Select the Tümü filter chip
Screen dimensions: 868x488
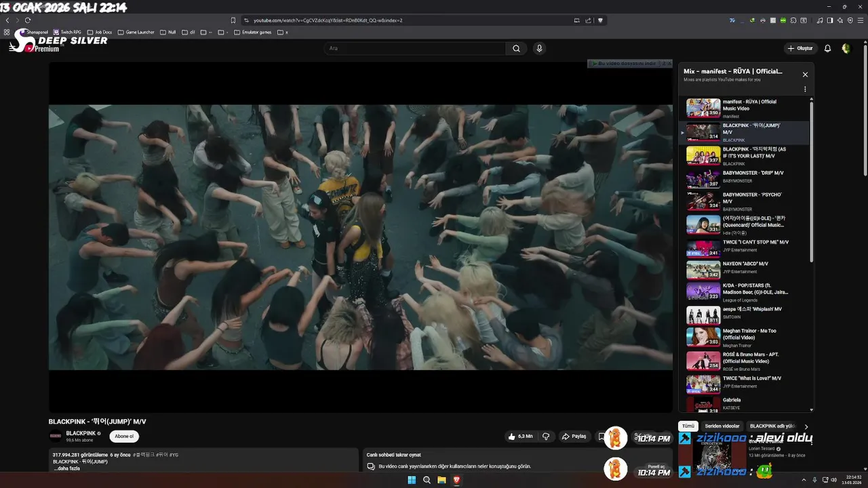(688, 426)
